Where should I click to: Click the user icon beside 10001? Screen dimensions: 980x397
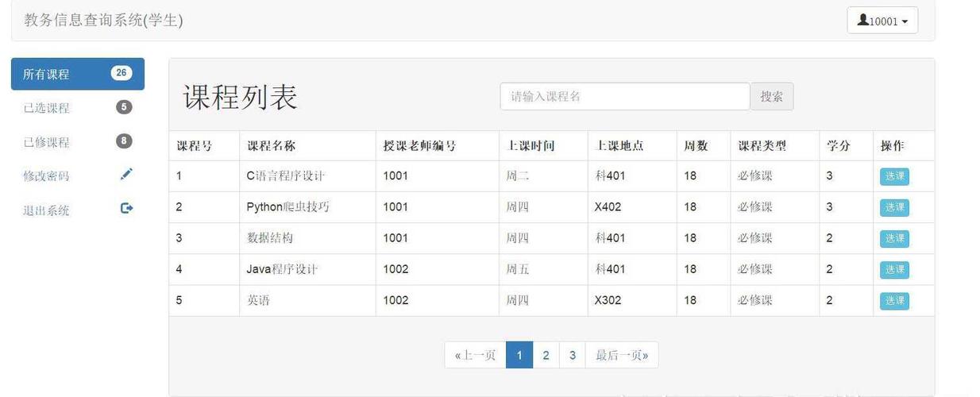pyautogui.click(x=863, y=20)
